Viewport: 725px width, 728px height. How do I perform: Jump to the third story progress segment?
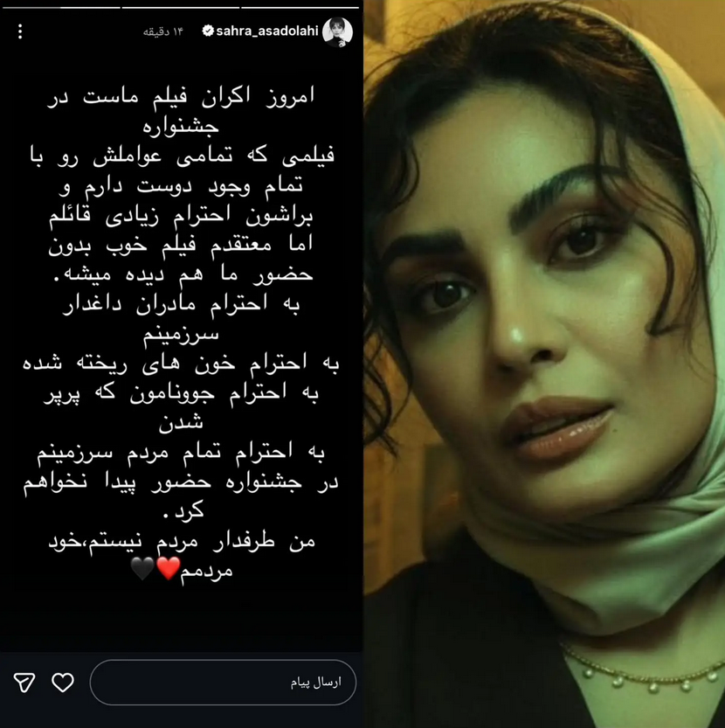(300, 7)
